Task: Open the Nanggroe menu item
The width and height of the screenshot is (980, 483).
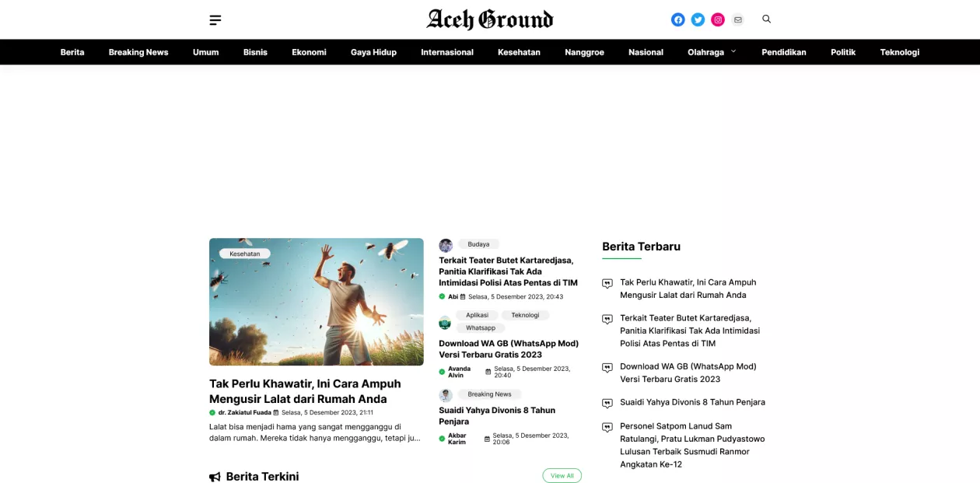Action: [x=584, y=52]
